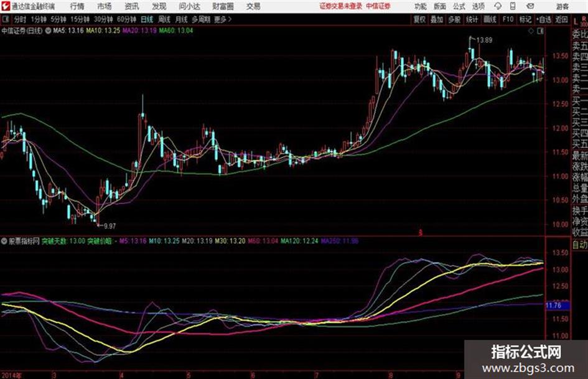588x379 pixels.
Task: Click the 自动 label in side panel
Action: click(580, 245)
